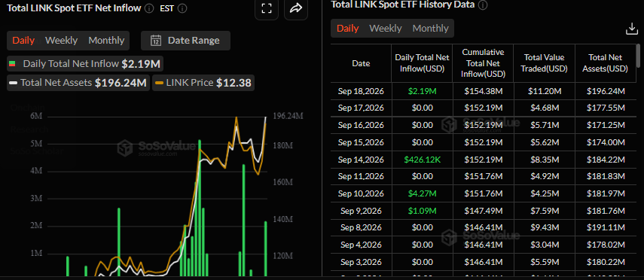Click rightmost green bar in chart
644x280 pixels.
(265, 249)
